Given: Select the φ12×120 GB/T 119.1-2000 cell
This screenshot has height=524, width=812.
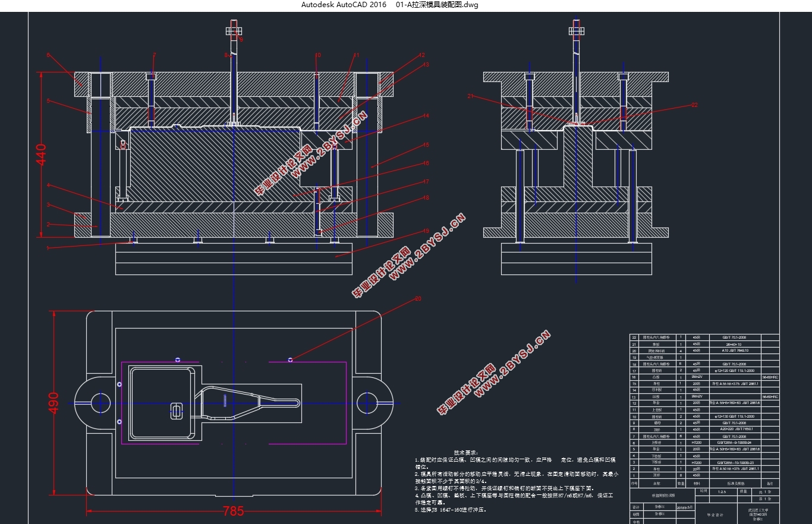Looking at the screenshot, I should [735, 371].
